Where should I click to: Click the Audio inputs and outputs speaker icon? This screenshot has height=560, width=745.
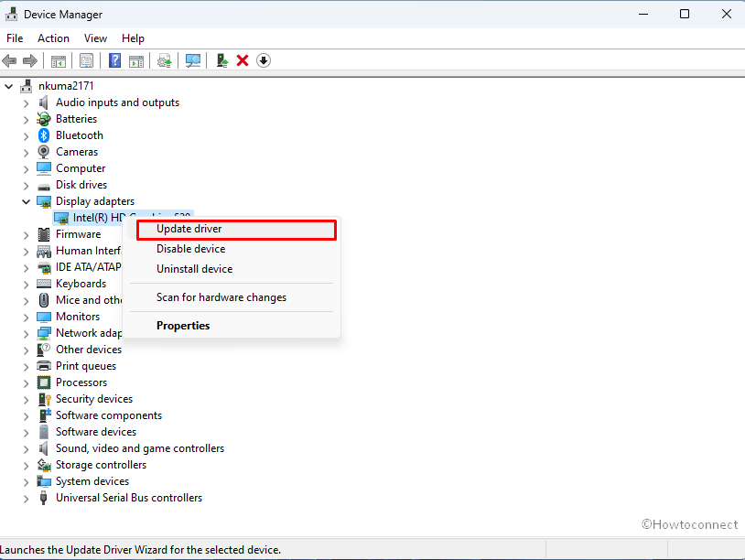44,102
